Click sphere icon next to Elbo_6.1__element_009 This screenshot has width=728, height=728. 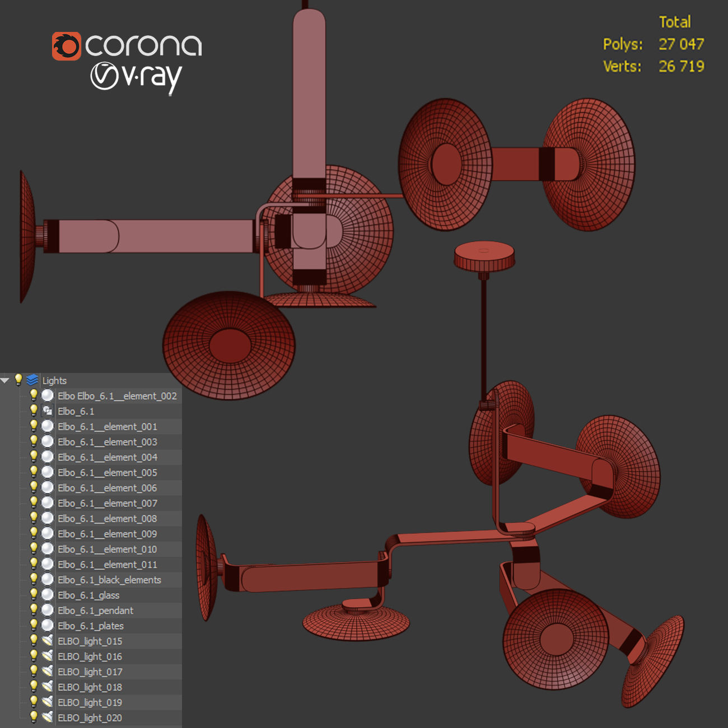48,534
